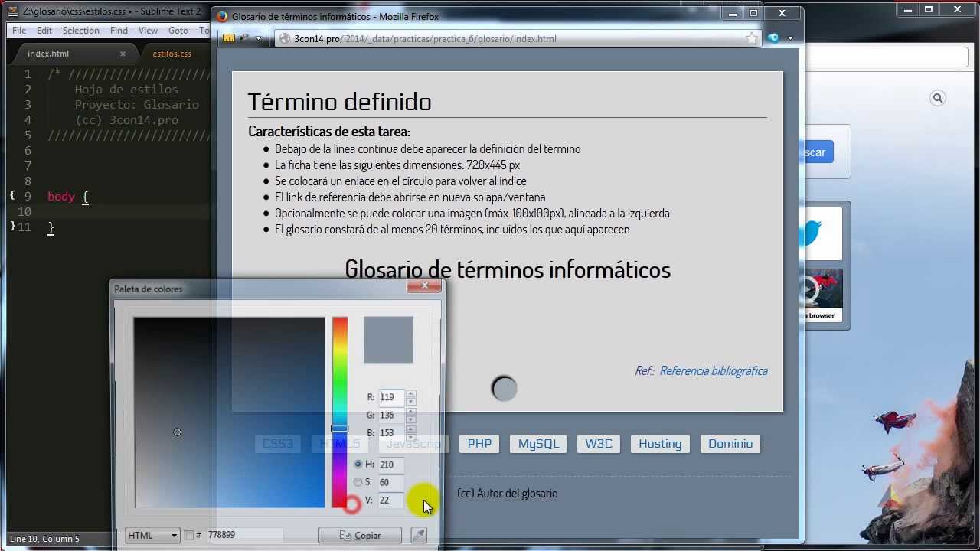Open dropdown arrow next to Firefox toolbar tool icons
The height and width of the screenshot is (551, 980).
coord(259,38)
